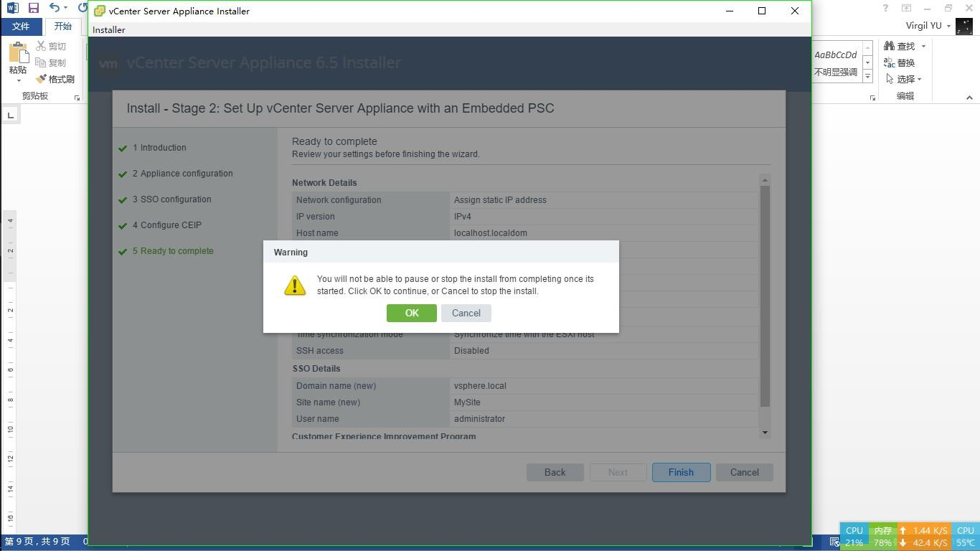Click the wizard's Back button
This screenshot has width=980, height=551.
555,472
